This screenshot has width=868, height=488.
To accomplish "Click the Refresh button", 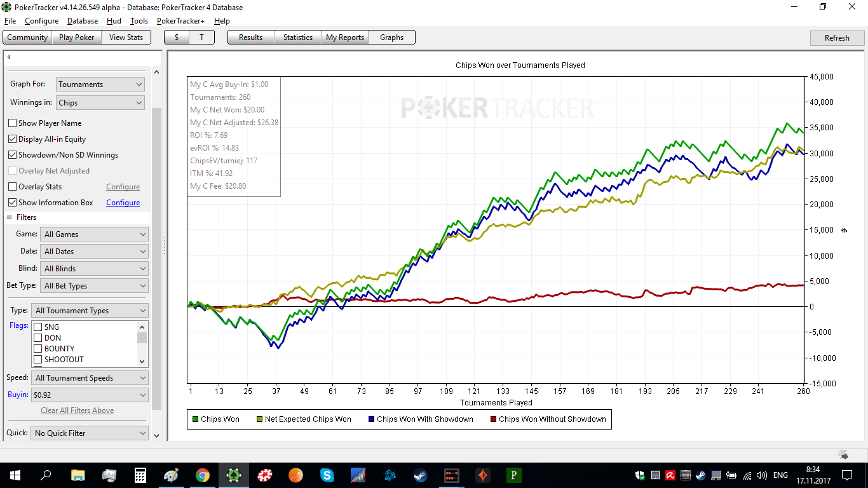I will click(837, 38).
